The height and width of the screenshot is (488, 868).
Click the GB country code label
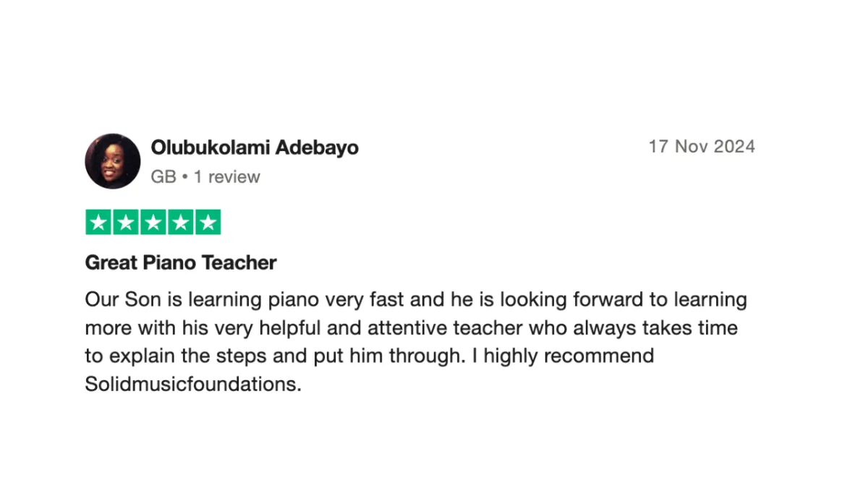[x=163, y=177]
